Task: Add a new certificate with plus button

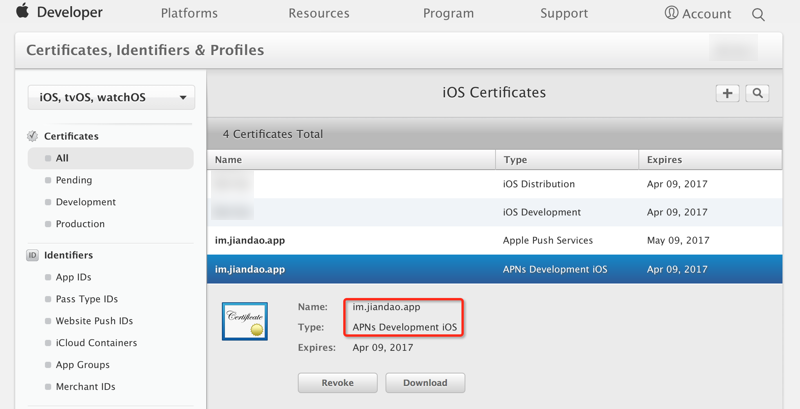Action: click(x=727, y=93)
